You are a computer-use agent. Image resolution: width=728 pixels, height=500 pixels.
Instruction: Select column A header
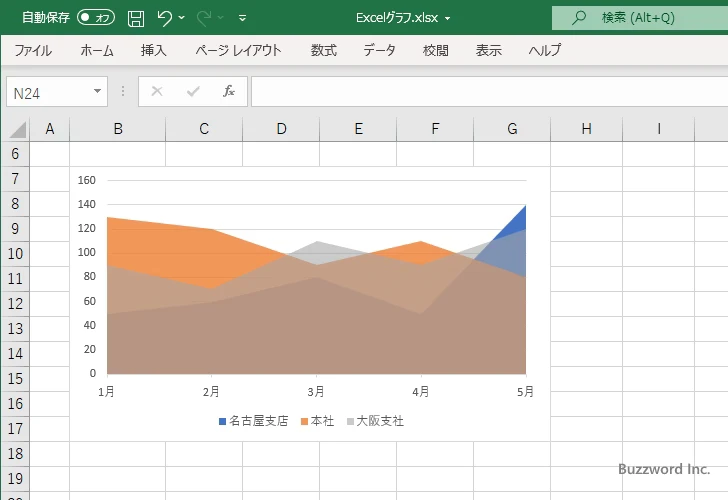50,129
